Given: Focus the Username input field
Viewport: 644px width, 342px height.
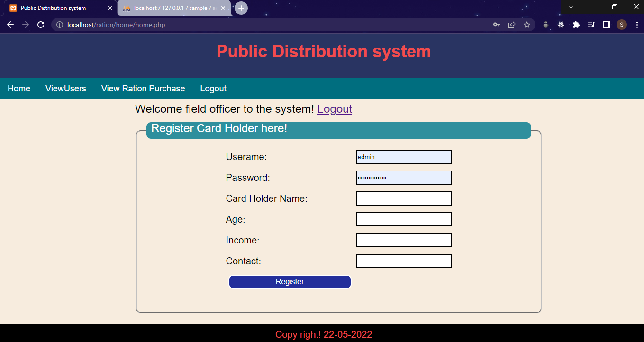Looking at the screenshot, I should (x=404, y=157).
